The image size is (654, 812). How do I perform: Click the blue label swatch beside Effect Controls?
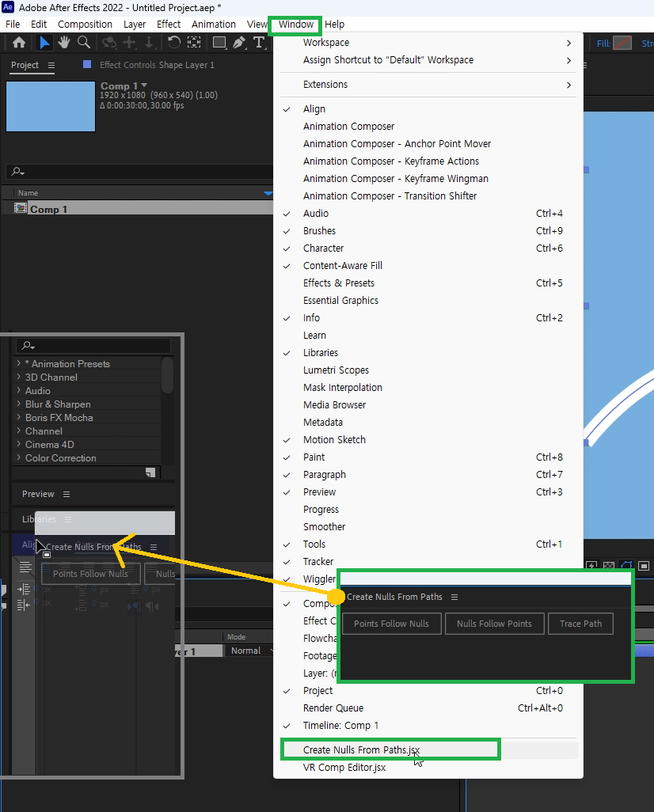click(87, 64)
